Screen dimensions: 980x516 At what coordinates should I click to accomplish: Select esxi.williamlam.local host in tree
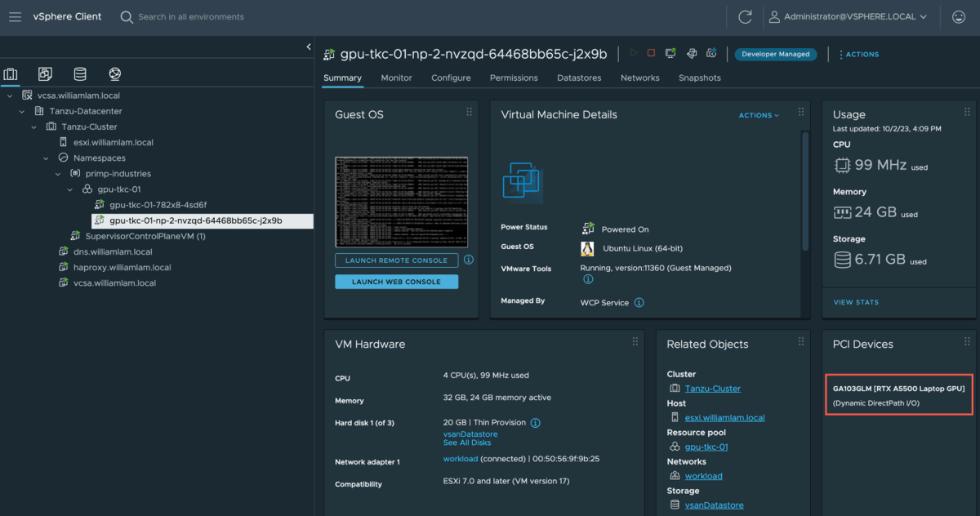[114, 142]
